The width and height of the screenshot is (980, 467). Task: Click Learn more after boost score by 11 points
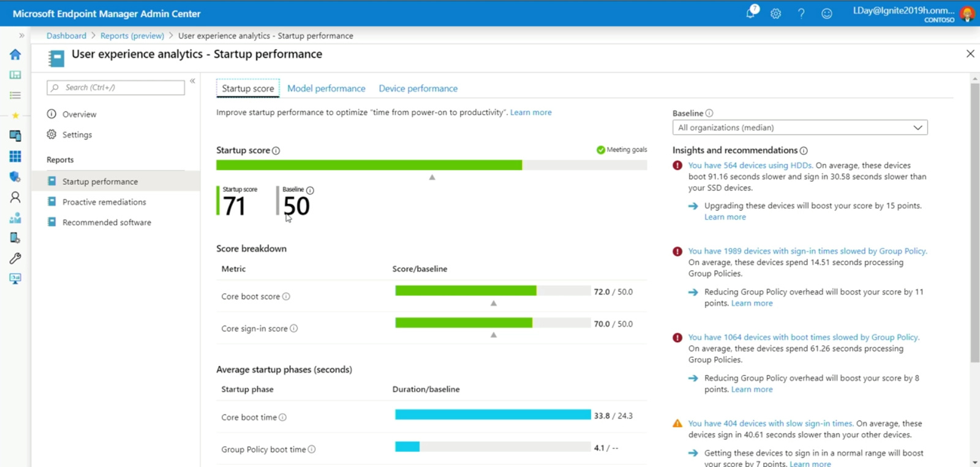[x=752, y=304]
